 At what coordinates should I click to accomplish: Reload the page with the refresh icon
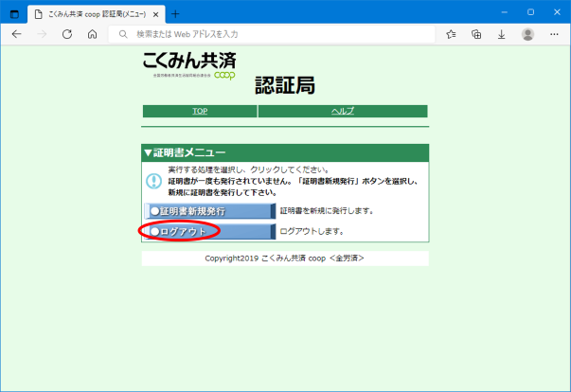67,34
